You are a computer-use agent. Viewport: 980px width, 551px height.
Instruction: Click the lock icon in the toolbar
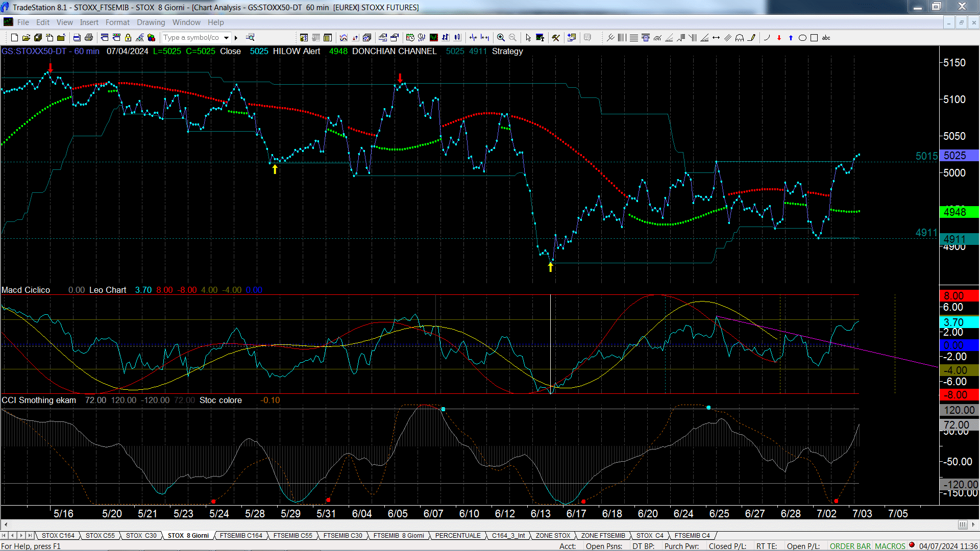[x=128, y=38]
